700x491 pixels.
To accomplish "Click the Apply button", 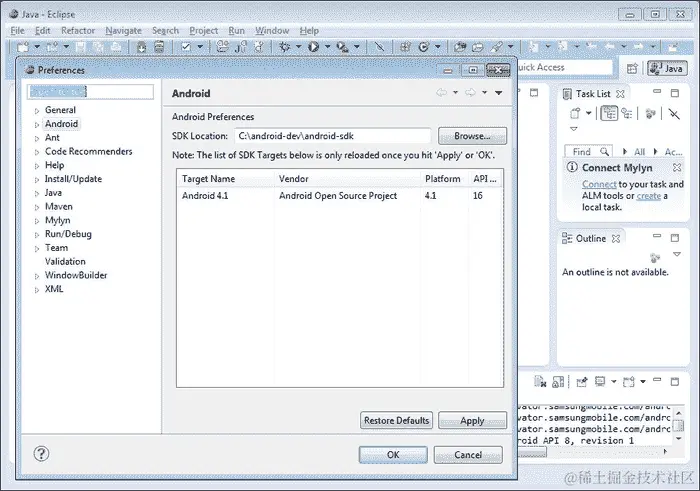I will click(x=472, y=420).
